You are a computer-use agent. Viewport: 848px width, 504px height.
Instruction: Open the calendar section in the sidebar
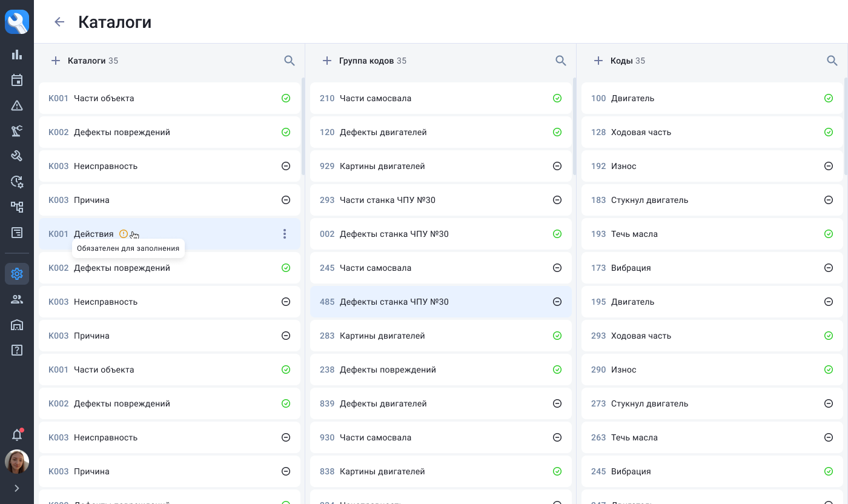point(16,80)
